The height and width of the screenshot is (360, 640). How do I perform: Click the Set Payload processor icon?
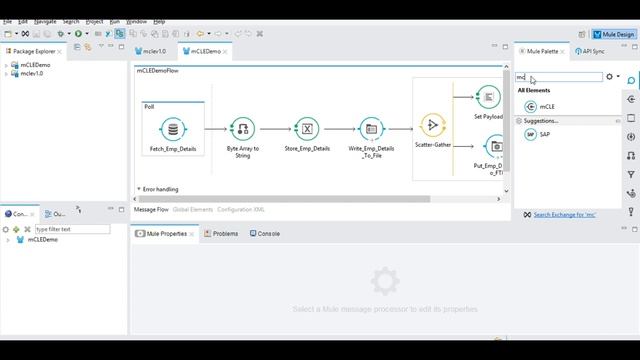point(488,97)
